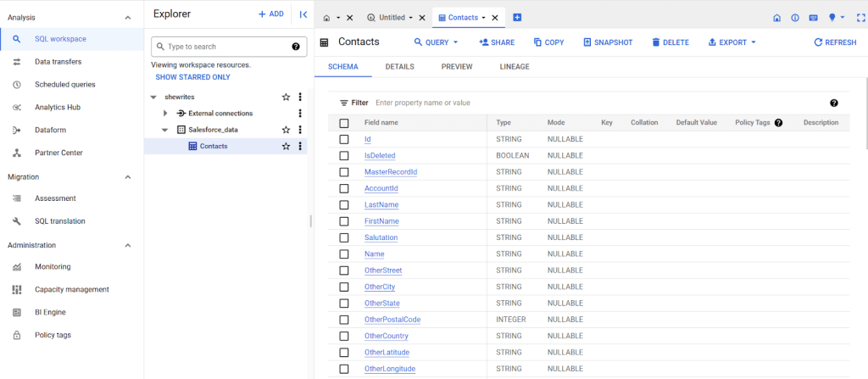Star the shewrites project
Viewport: 868px width, 379px height.
click(x=287, y=97)
